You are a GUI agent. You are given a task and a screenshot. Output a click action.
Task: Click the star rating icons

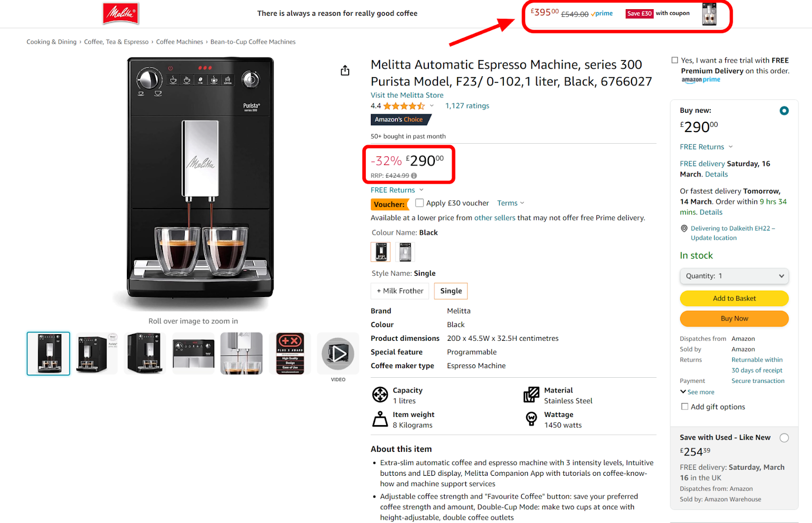[404, 106]
